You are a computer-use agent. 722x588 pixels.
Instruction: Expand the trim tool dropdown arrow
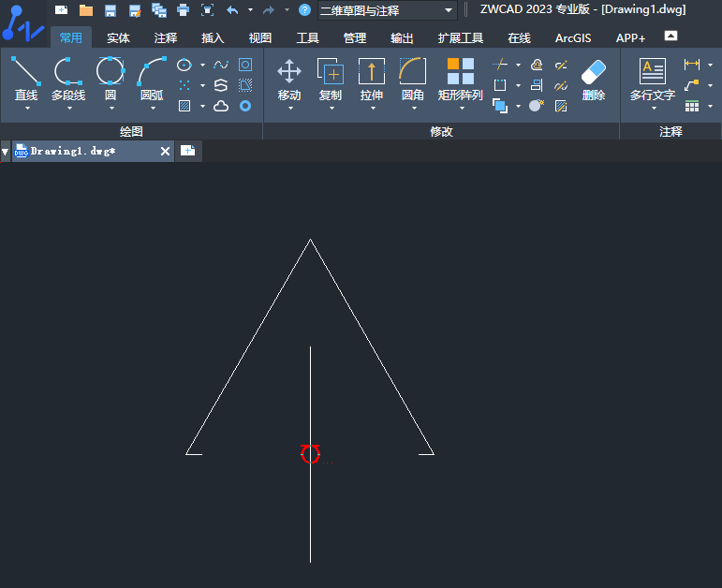coord(518,65)
